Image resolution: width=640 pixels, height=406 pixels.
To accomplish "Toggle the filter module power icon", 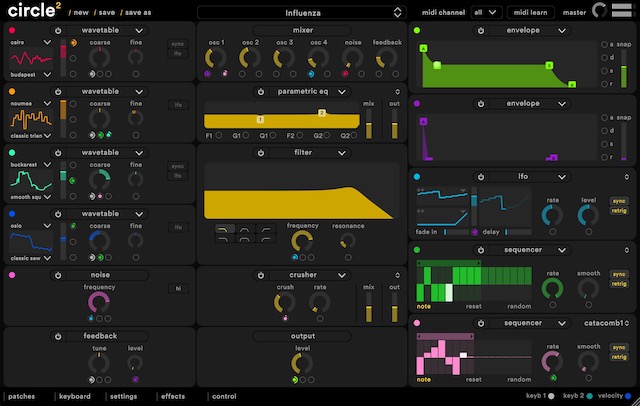I will coord(258,153).
